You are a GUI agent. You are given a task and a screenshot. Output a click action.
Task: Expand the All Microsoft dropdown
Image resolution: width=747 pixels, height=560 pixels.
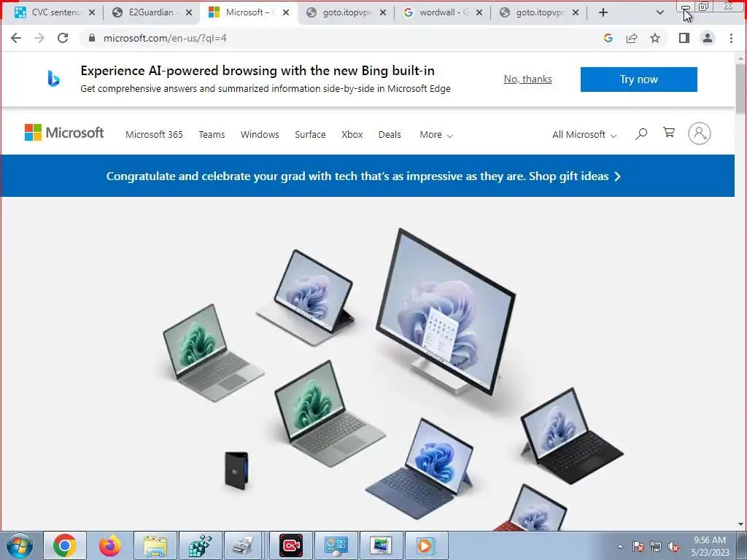click(584, 134)
